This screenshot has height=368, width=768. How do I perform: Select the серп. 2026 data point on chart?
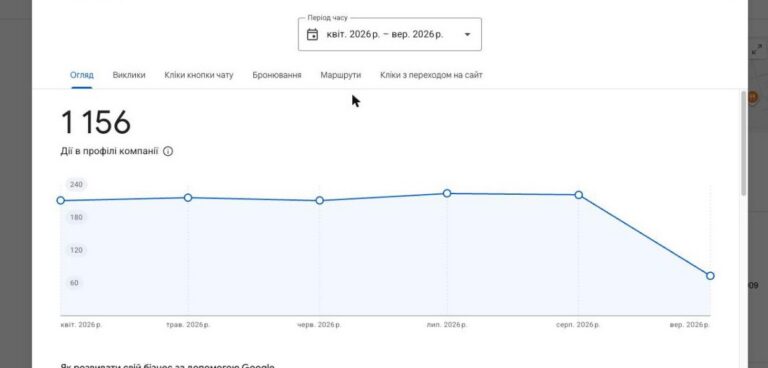(x=578, y=195)
